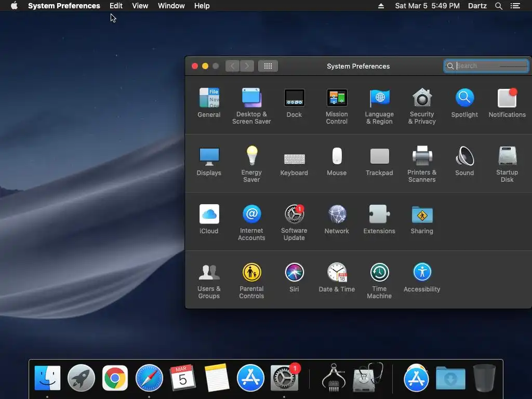The height and width of the screenshot is (399, 532).
Task: Open Notification Center from menu bar
Action: (515, 6)
